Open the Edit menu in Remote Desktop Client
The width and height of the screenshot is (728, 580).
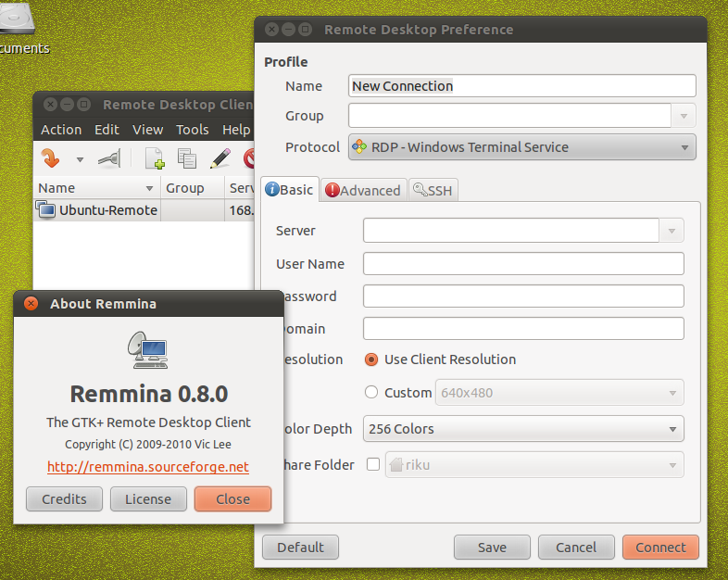click(x=107, y=130)
